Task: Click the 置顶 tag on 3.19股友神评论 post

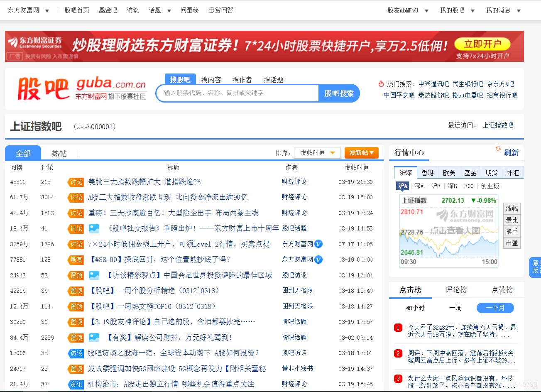Action: (x=76, y=322)
